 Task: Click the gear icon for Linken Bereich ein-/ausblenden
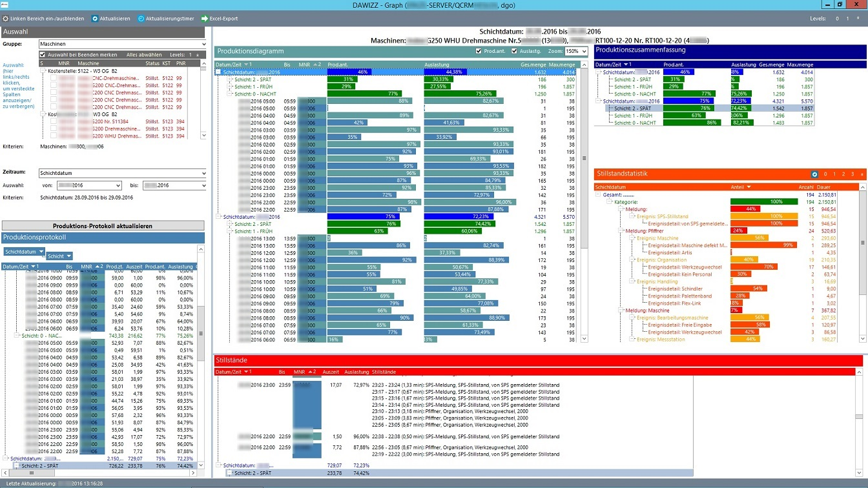[6, 19]
